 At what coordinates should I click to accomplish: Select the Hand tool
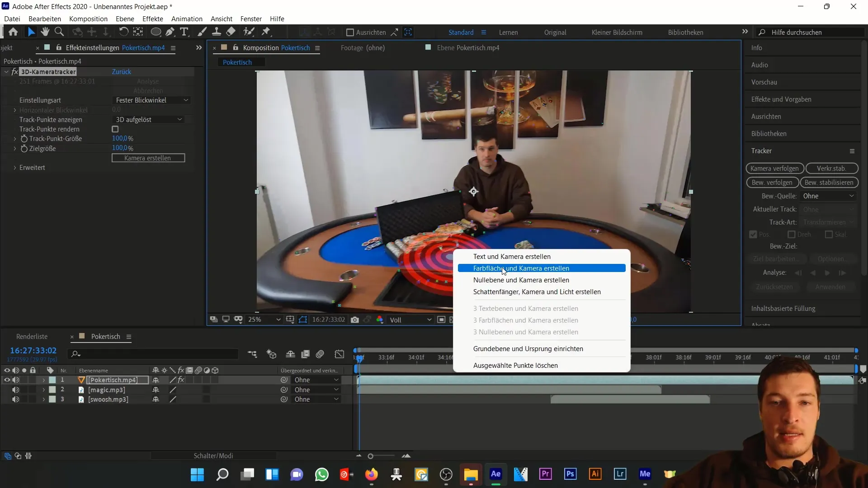pyautogui.click(x=45, y=32)
